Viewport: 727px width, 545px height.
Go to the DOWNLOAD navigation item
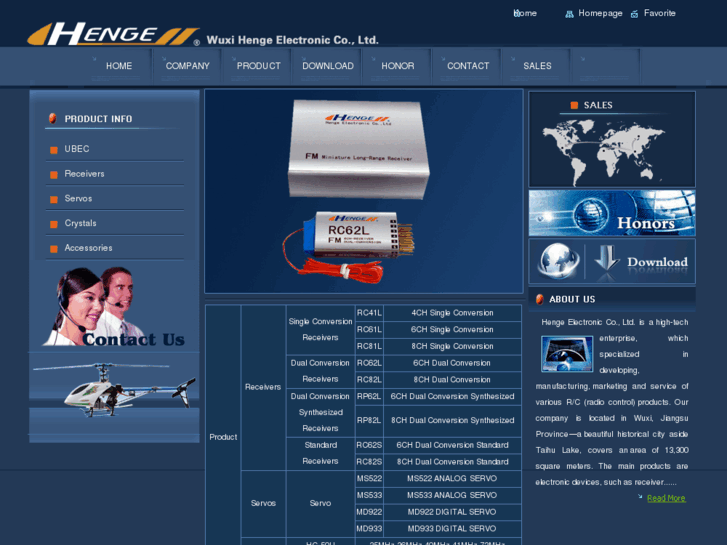point(328,66)
